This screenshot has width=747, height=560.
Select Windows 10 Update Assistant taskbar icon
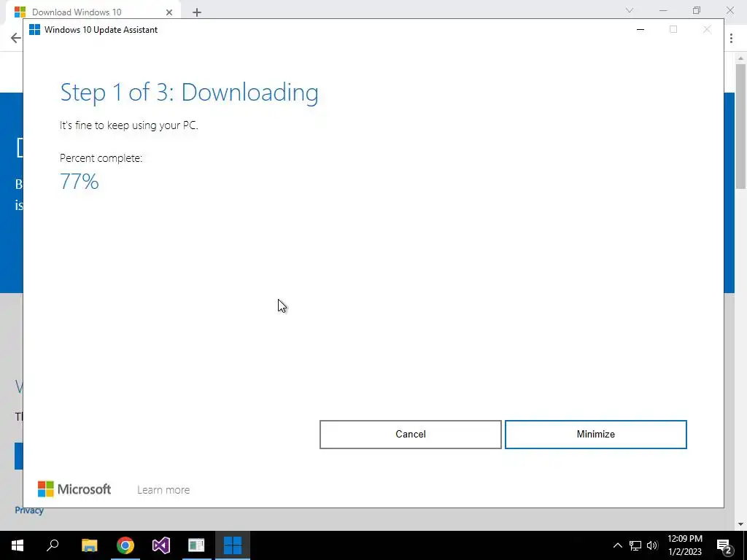click(233, 545)
